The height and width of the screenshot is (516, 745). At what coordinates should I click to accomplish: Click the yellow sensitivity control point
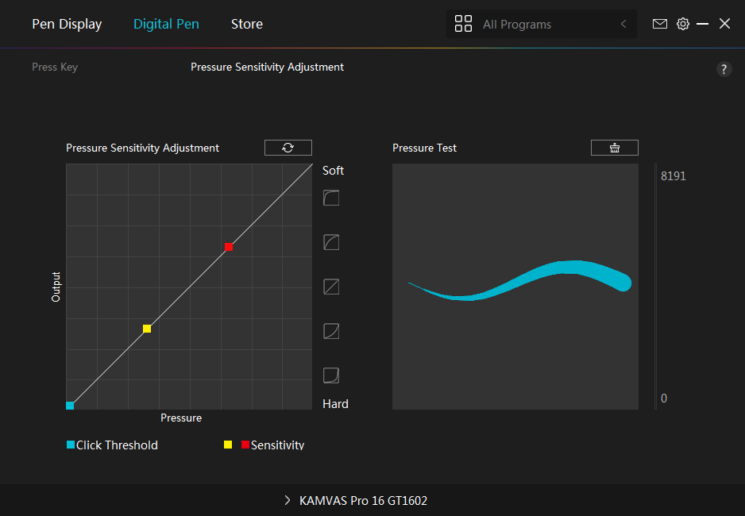pyautogui.click(x=147, y=328)
